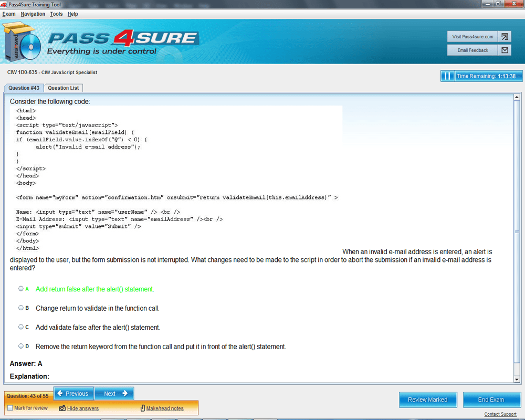Click the Hide answers link

coord(83,408)
